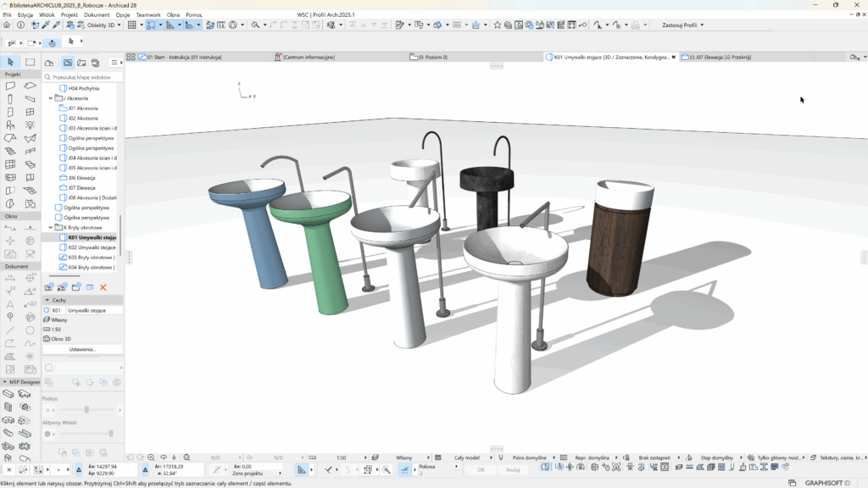Image resolution: width=868 pixels, height=488 pixels.
Task: Click the Home icon in the top toolbar
Action: pos(7,25)
